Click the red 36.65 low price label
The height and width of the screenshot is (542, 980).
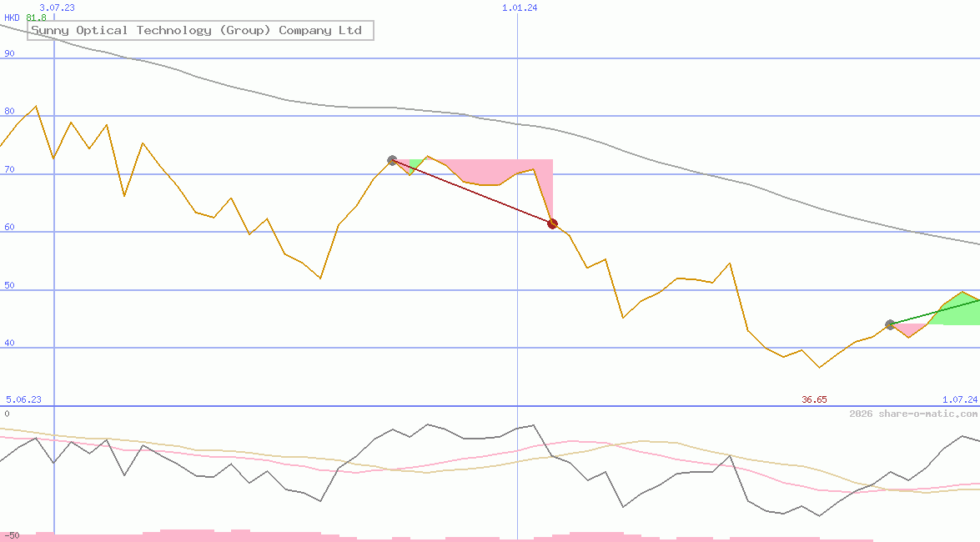click(814, 399)
